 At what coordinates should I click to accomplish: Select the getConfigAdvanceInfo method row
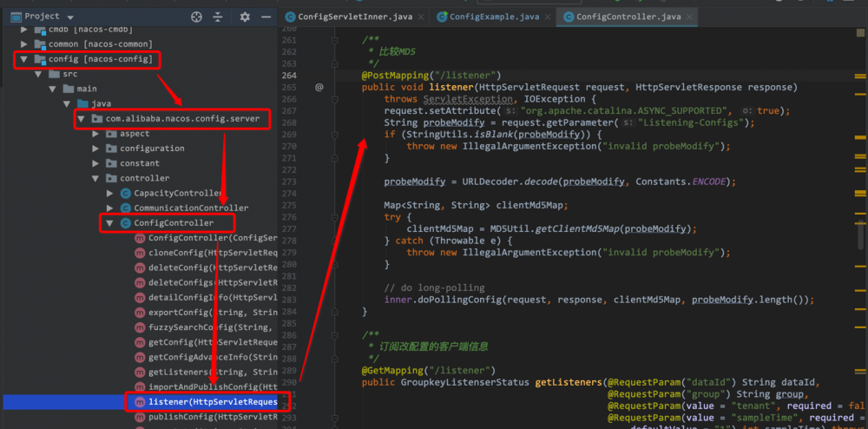pyautogui.click(x=138, y=357)
